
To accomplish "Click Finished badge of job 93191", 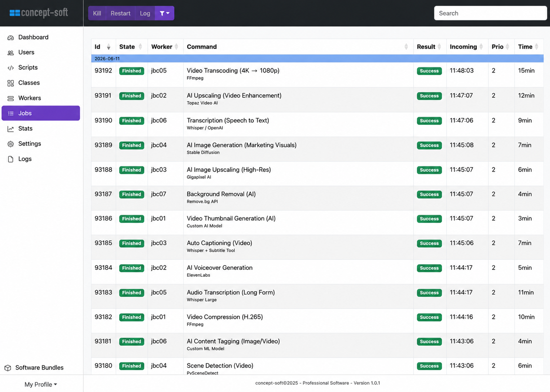I will (131, 96).
